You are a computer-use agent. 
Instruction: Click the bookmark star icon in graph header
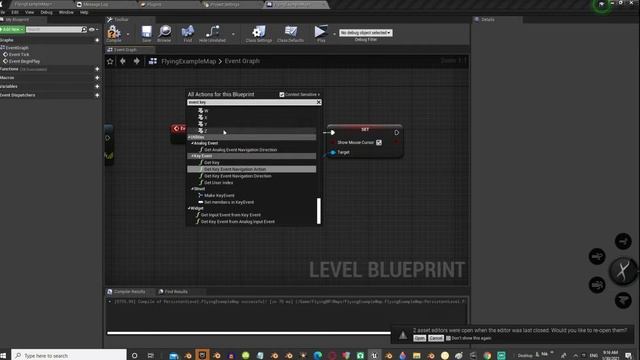pyautogui.click(x=110, y=61)
